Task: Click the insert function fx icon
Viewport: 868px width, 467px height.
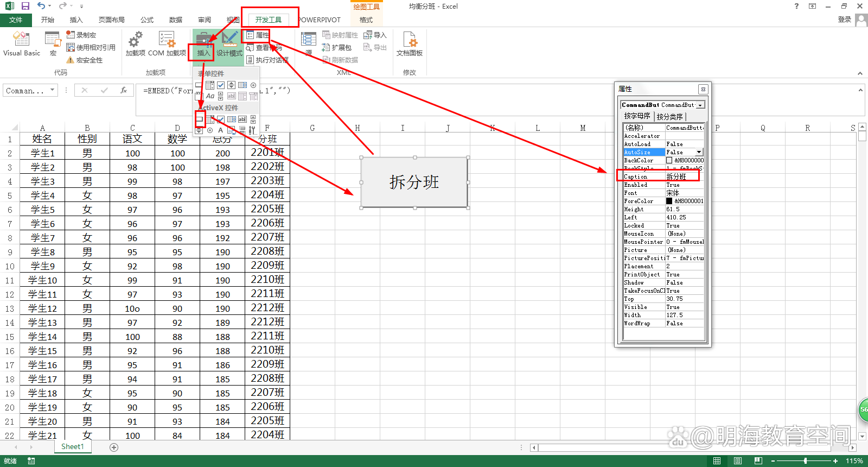Action: point(124,91)
